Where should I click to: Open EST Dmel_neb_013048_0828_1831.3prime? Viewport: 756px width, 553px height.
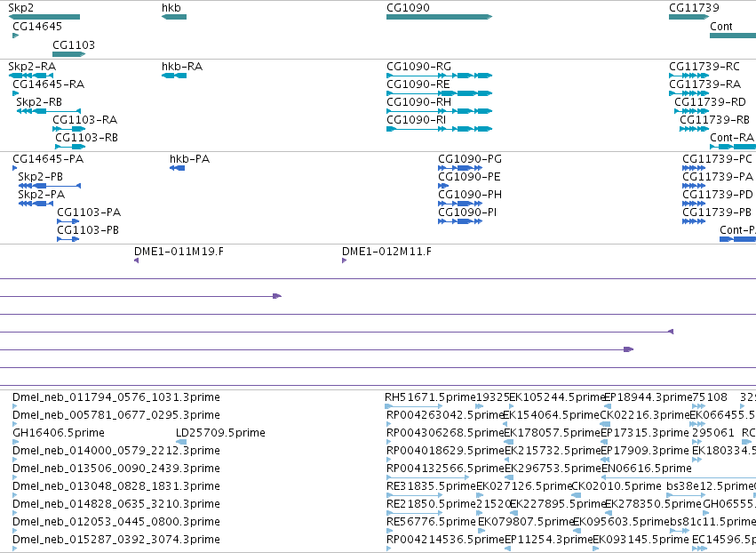(x=116, y=487)
